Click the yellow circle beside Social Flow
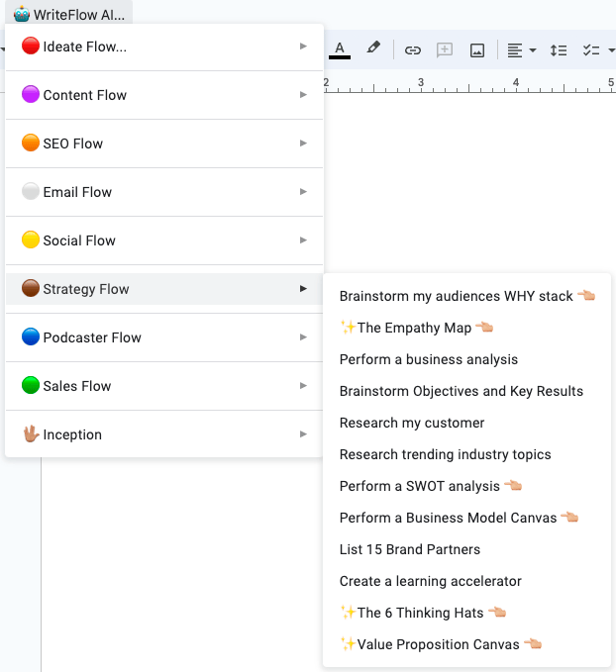 coord(31,240)
